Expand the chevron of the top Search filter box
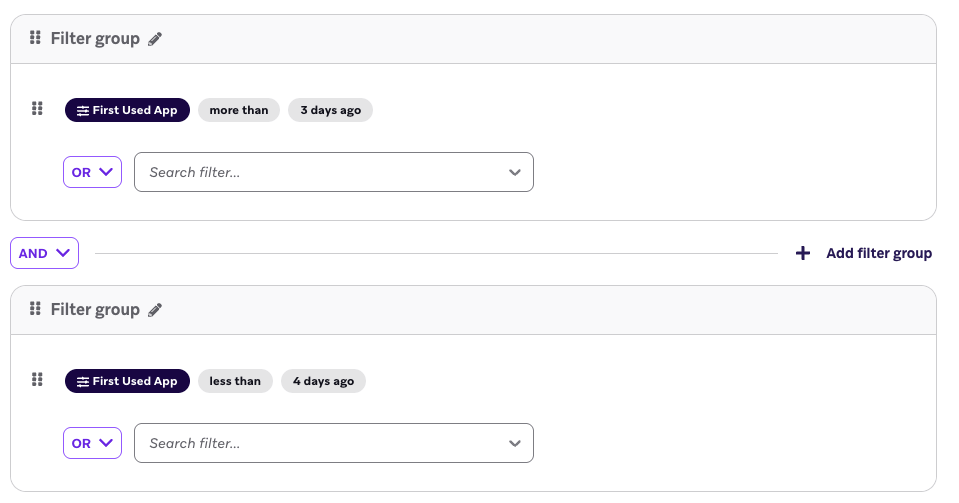Viewport: 959px width, 503px height. 515,172
